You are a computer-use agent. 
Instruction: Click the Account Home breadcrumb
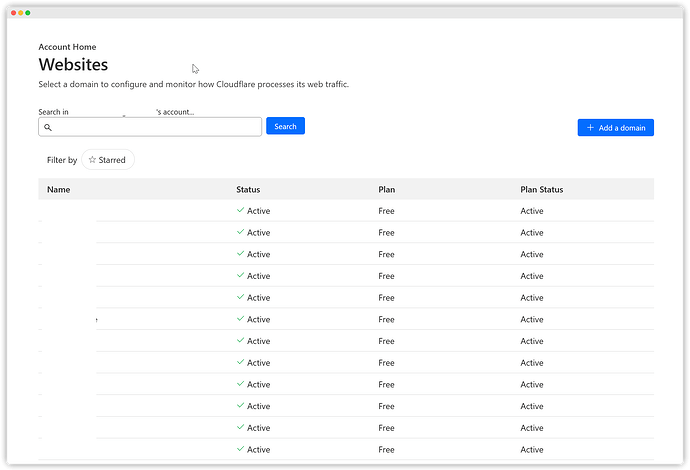pos(67,47)
